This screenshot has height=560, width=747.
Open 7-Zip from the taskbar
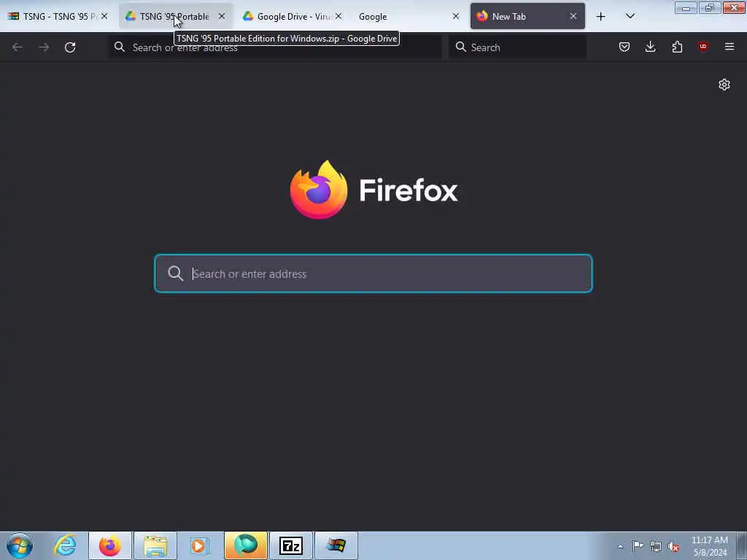[x=291, y=545]
